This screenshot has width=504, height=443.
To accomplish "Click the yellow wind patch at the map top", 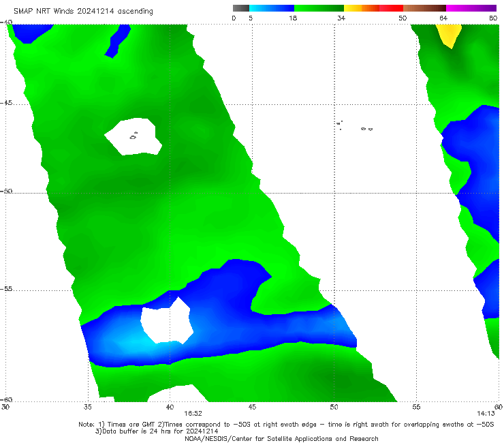I will (x=450, y=35).
